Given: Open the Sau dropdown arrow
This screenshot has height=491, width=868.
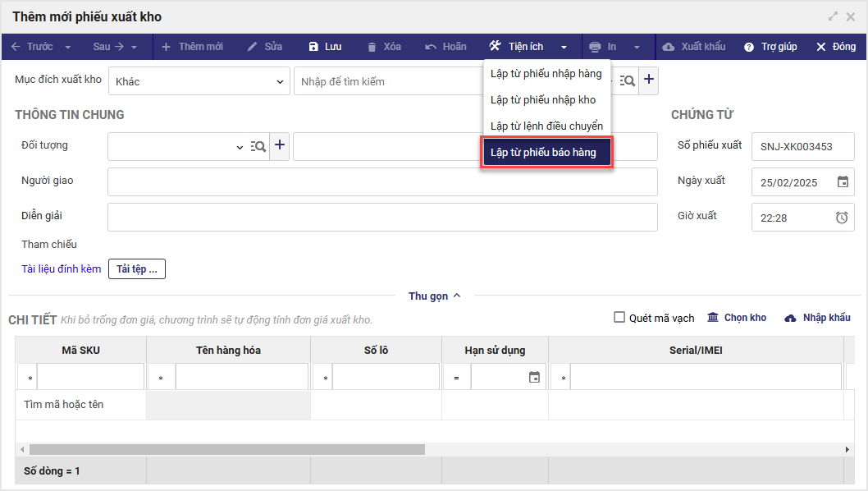Looking at the screenshot, I should tap(134, 47).
